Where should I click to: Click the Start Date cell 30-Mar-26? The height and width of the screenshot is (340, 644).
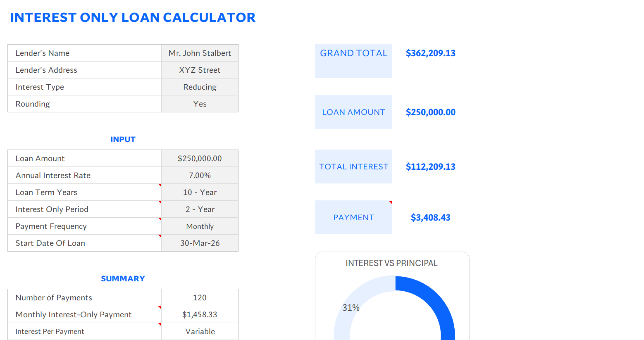point(200,243)
